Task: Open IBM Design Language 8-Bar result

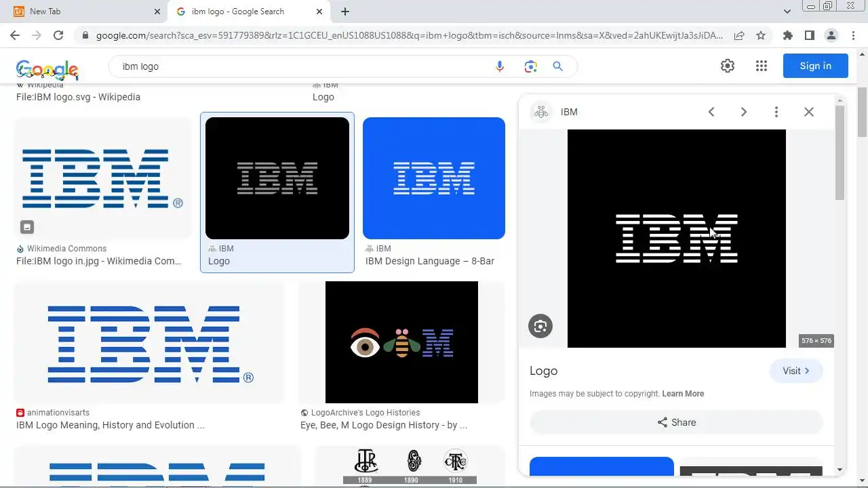Action: click(x=430, y=261)
